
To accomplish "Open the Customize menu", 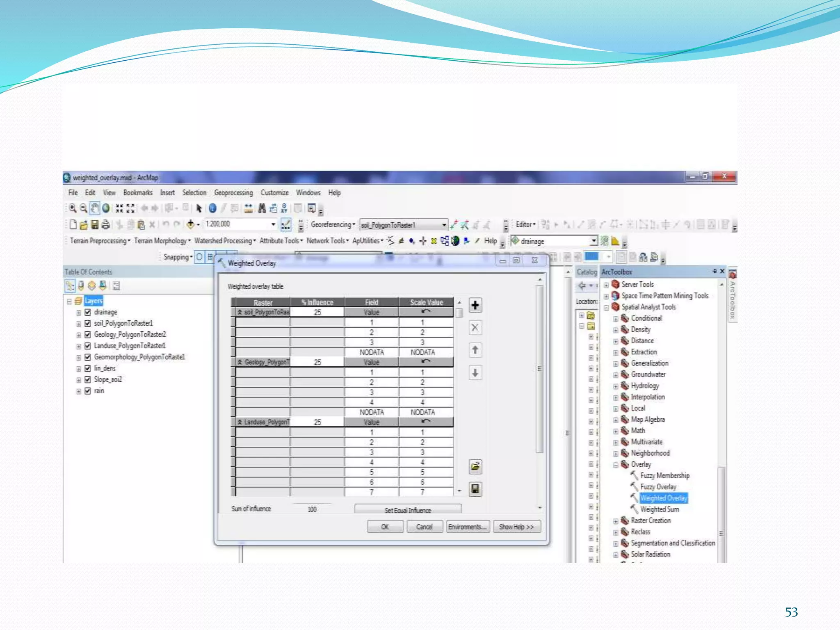I will 274,193.
